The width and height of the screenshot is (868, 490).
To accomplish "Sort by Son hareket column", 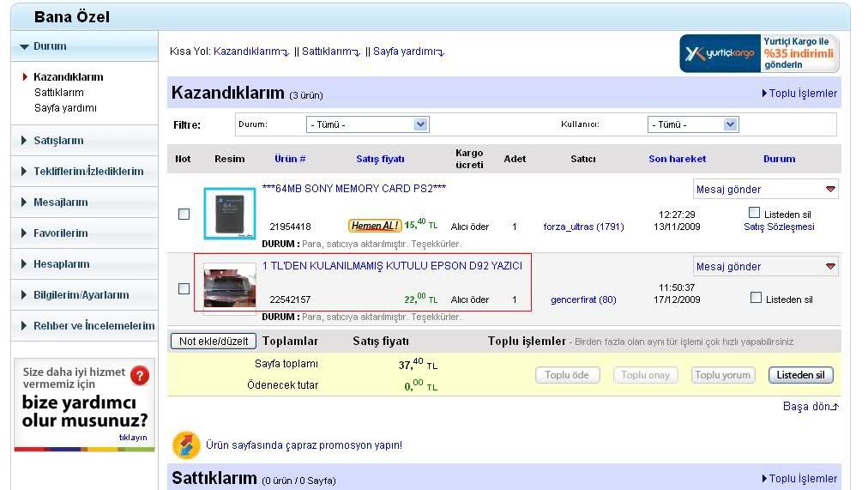I will coord(677,159).
